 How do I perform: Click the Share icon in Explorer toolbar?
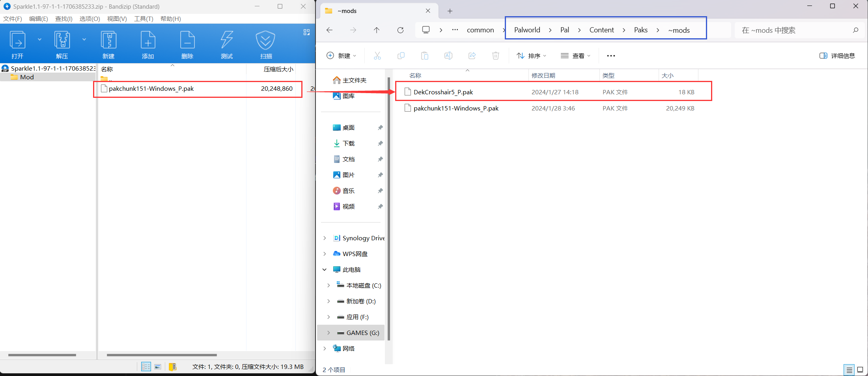coord(472,56)
